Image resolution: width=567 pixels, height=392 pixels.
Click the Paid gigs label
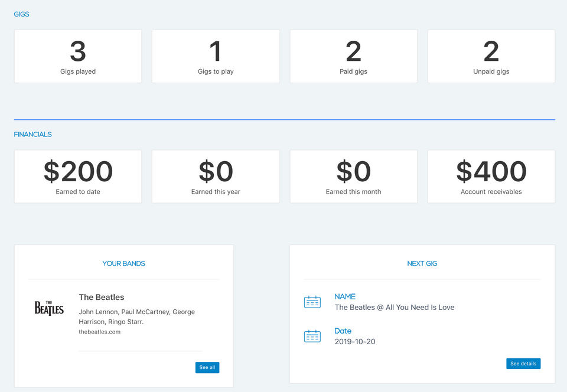[353, 71]
